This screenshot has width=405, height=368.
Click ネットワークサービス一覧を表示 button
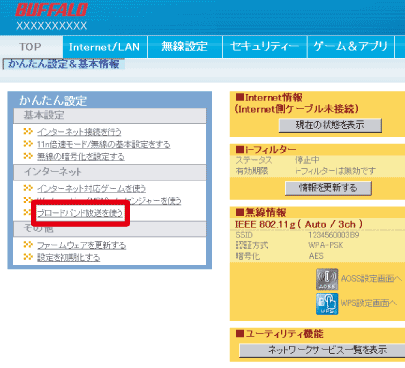click(x=322, y=350)
